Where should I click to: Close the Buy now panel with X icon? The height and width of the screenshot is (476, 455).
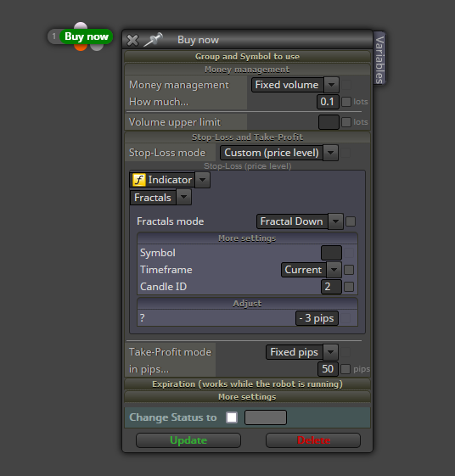click(132, 40)
